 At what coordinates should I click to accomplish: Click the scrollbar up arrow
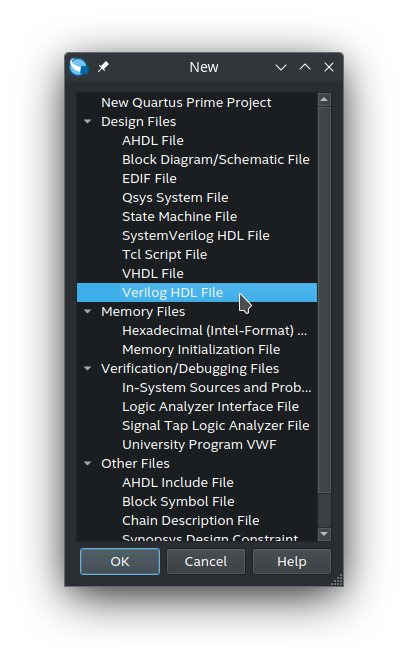click(324, 100)
